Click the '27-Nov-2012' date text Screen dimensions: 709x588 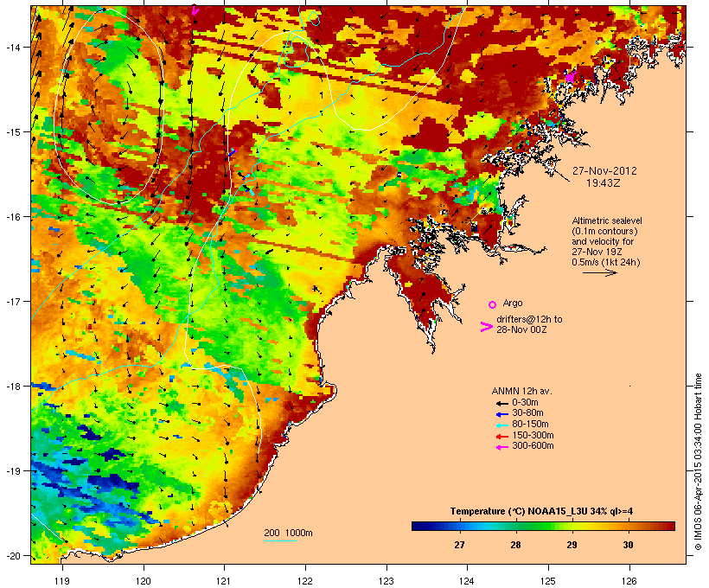click(x=604, y=171)
